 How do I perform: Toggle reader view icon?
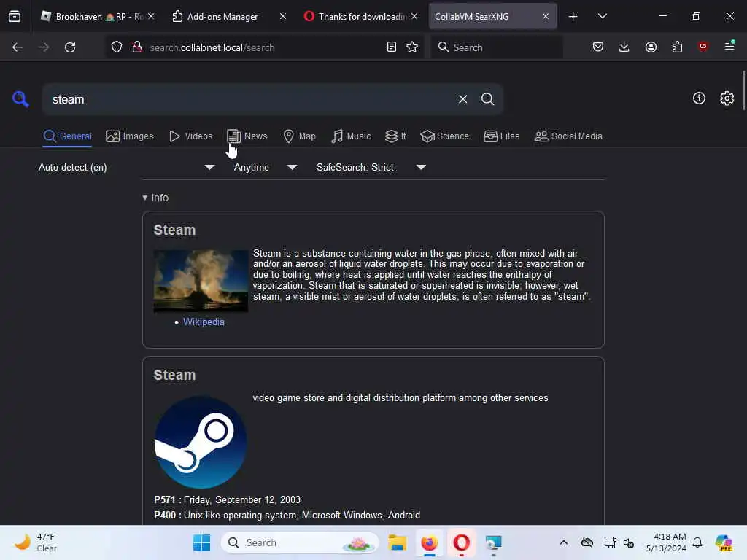coord(391,47)
